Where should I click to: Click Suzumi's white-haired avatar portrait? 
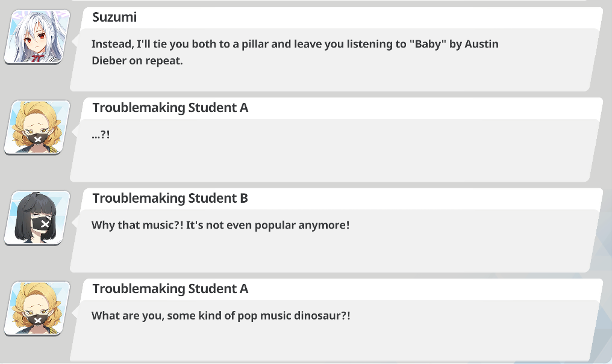click(37, 37)
